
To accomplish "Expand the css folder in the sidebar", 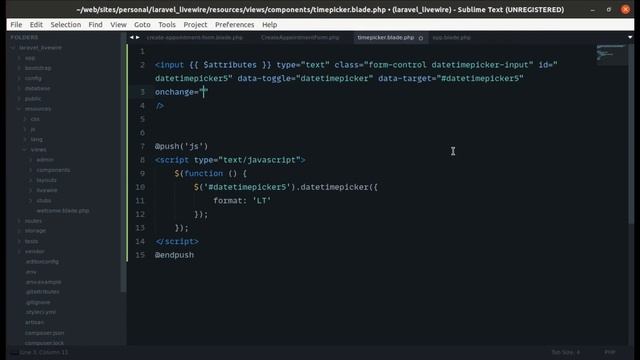I will [25, 119].
